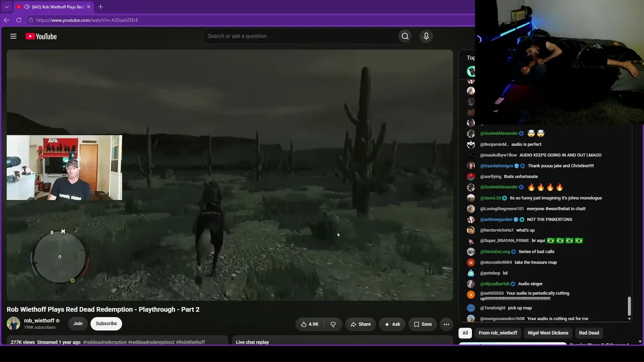Click the in-game circular minimap

[x=59, y=257]
